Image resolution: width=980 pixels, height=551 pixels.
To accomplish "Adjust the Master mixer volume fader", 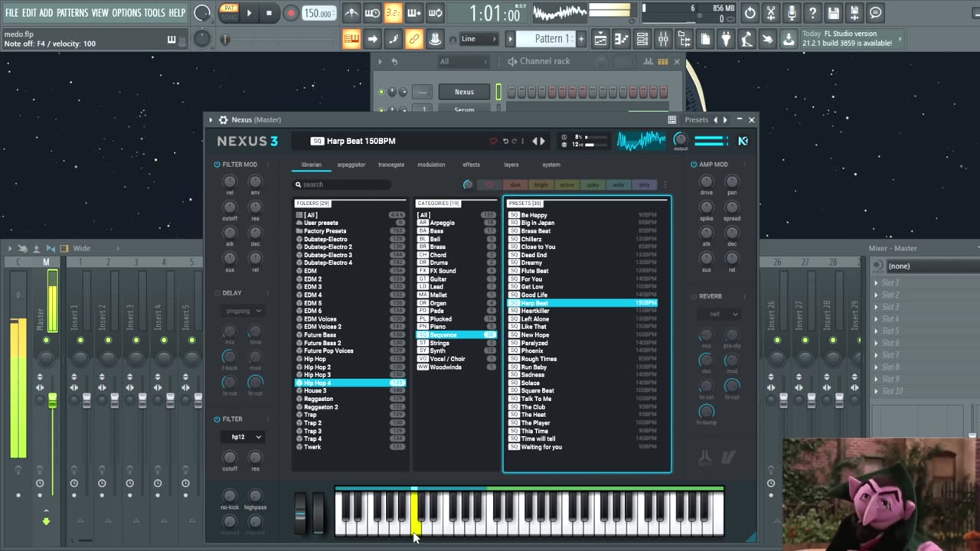I will point(52,400).
